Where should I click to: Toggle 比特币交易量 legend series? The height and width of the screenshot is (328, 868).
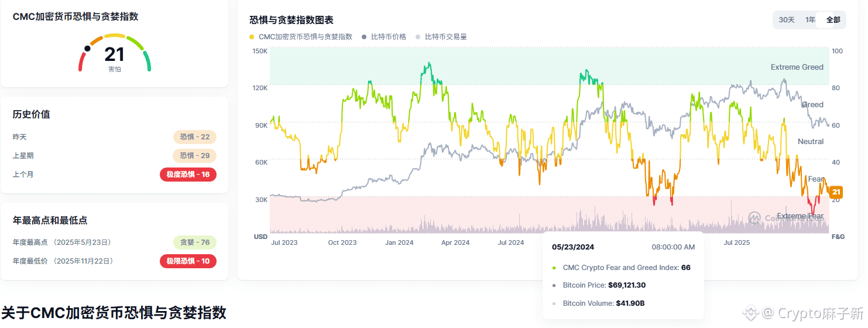pyautogui.click(x=441, y=36)
